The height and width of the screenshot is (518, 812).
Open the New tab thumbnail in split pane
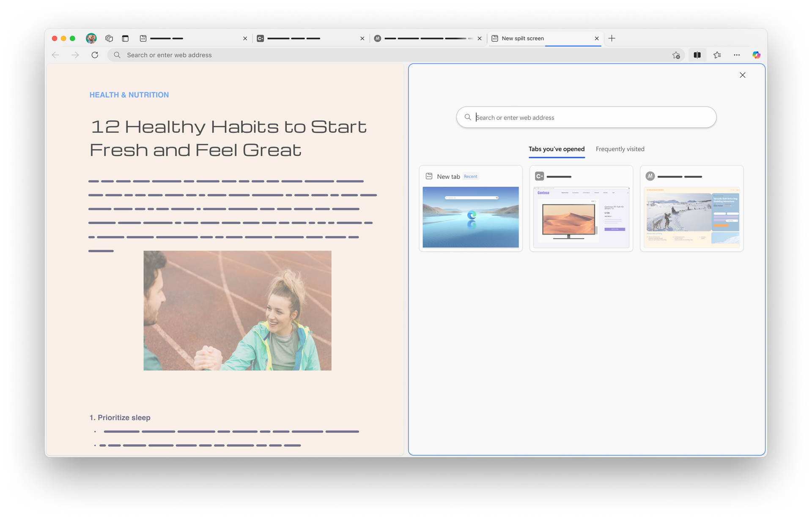(x=470, y=208)
